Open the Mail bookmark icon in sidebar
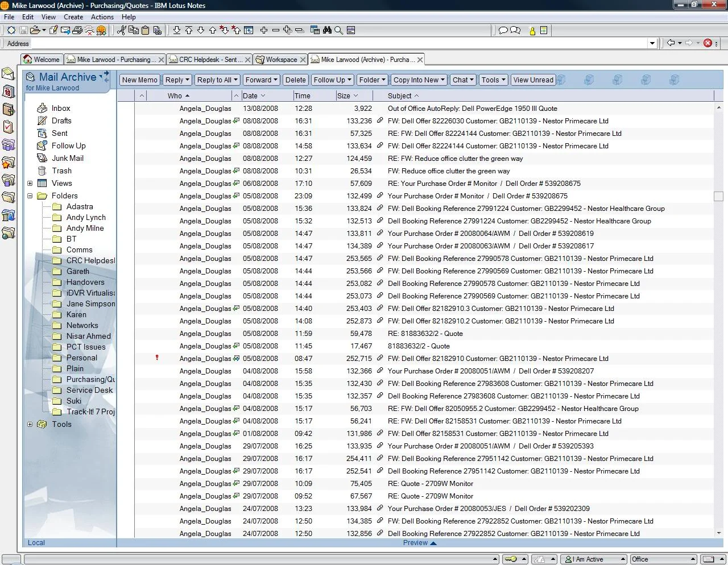The image size is (728, 565). click(8, 74)
